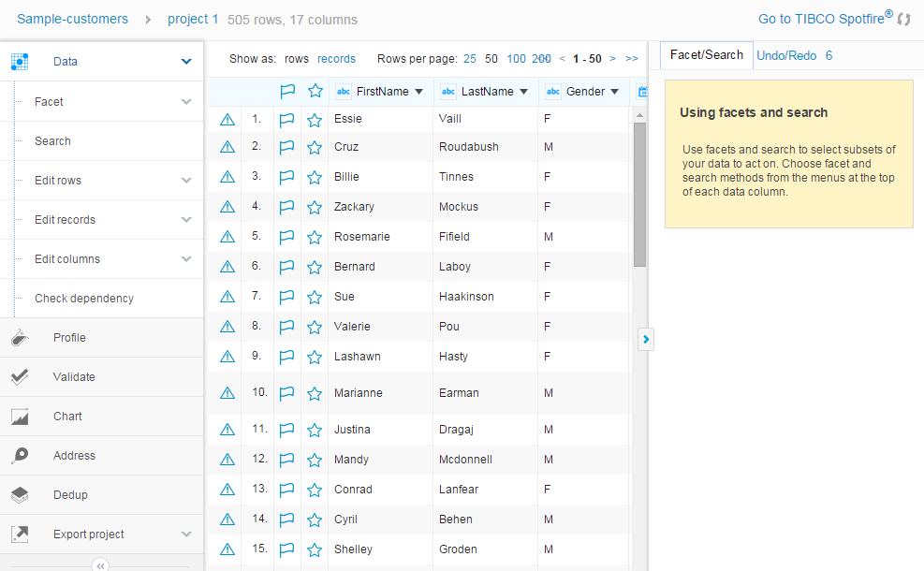Toggle the flag on Essie's row
This screenshot has width=924, height=571.
[x=287, y=120]
